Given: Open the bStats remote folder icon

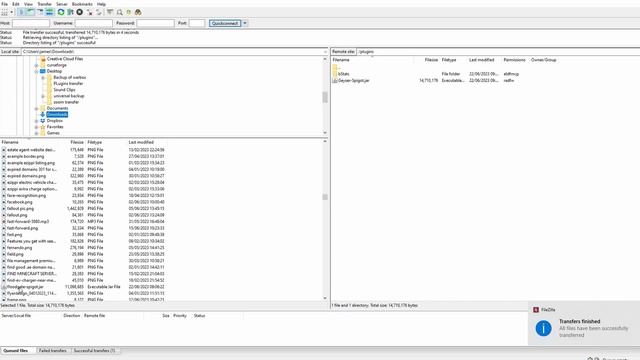Looking at the screenshot, I should [x=335, y=74].
